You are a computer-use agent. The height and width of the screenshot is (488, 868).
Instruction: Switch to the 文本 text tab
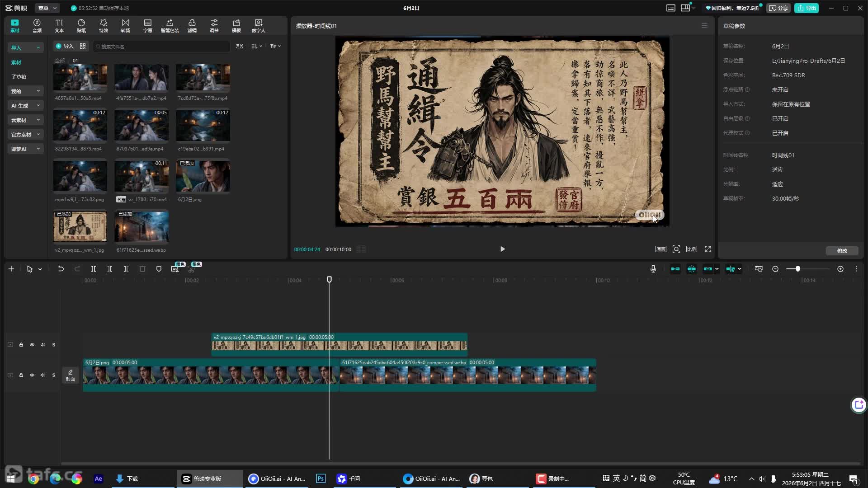(x=59, y=26)
